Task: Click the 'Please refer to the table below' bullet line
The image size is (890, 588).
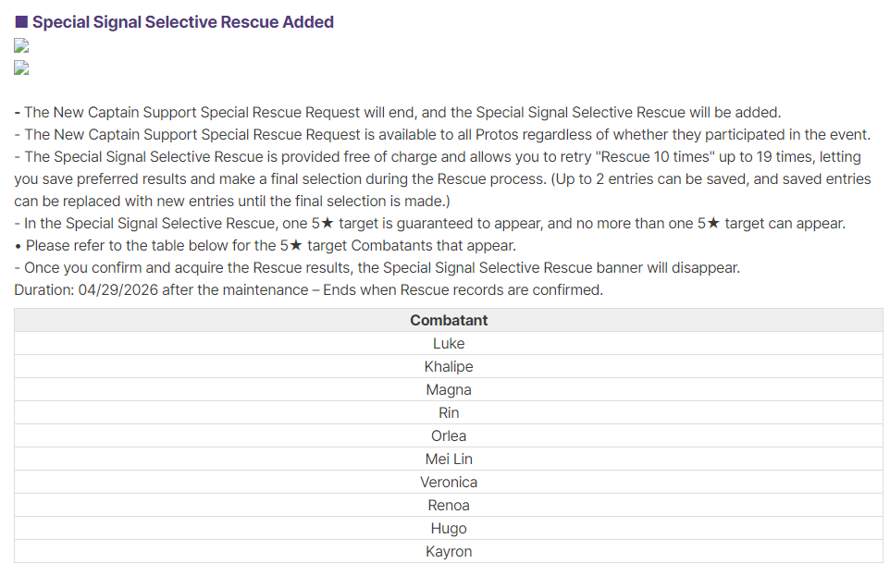Action: 266,246
